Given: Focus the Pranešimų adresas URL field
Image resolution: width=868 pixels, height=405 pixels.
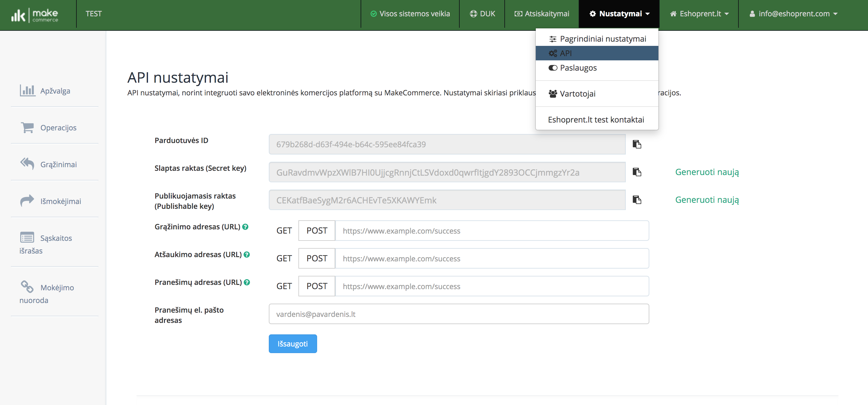Looking at the screenshot, I should click(x=492, y=286).
